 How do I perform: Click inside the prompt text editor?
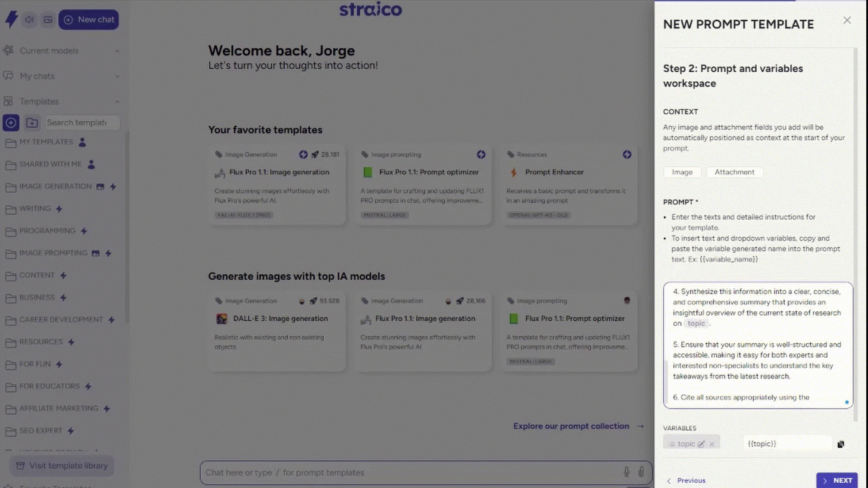758,345
